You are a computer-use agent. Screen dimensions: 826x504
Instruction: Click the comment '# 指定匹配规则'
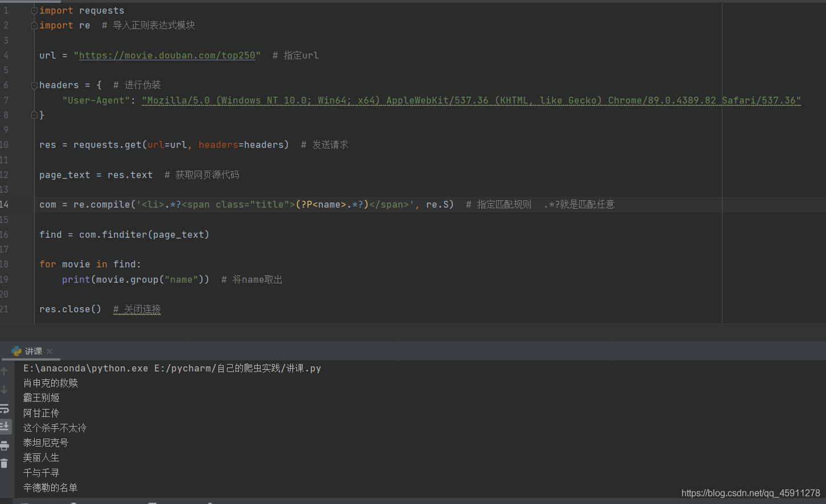point(499,205)
